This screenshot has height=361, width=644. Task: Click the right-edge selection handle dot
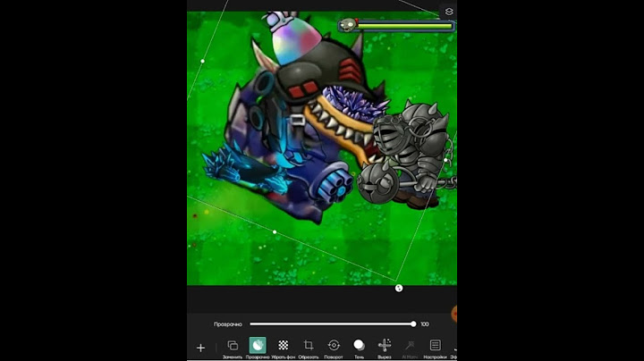[x=446, y=161]
